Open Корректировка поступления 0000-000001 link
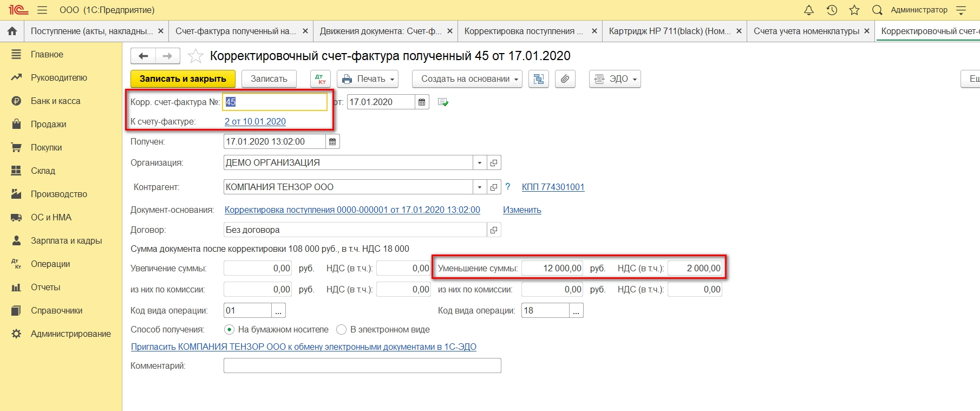 [x=352, y=210]
